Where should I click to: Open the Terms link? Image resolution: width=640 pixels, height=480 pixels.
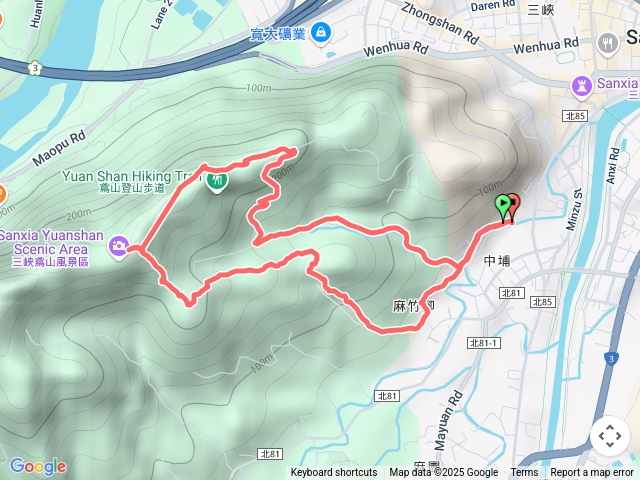(x=524, y=472)
